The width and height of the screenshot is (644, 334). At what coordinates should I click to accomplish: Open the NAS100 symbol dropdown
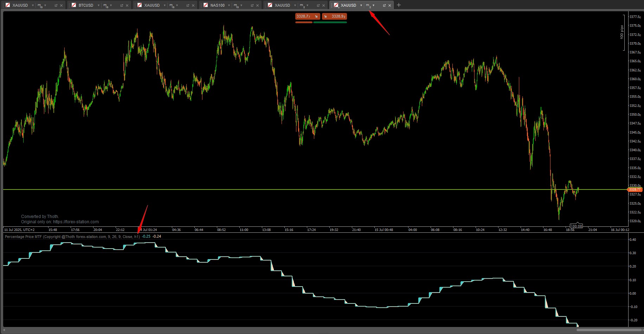point(229,5)
